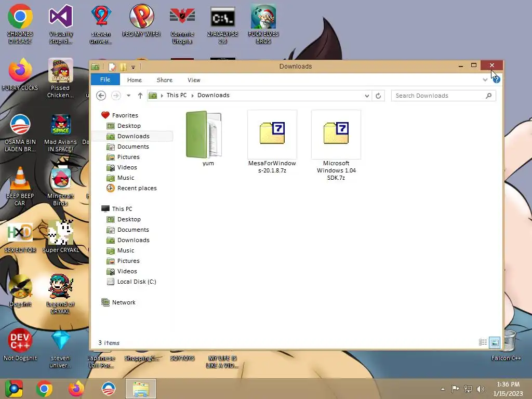The height and width of the screenshot is (399, 532).
Task: Select the Falcon C++ recycle bin icon
Action: click(506, 345)
